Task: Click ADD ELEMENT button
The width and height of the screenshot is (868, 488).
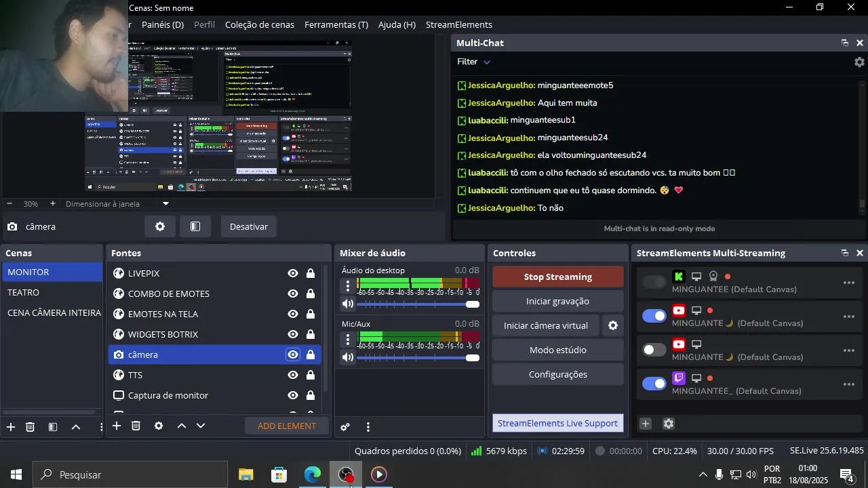Action: [x=287, y=426]
